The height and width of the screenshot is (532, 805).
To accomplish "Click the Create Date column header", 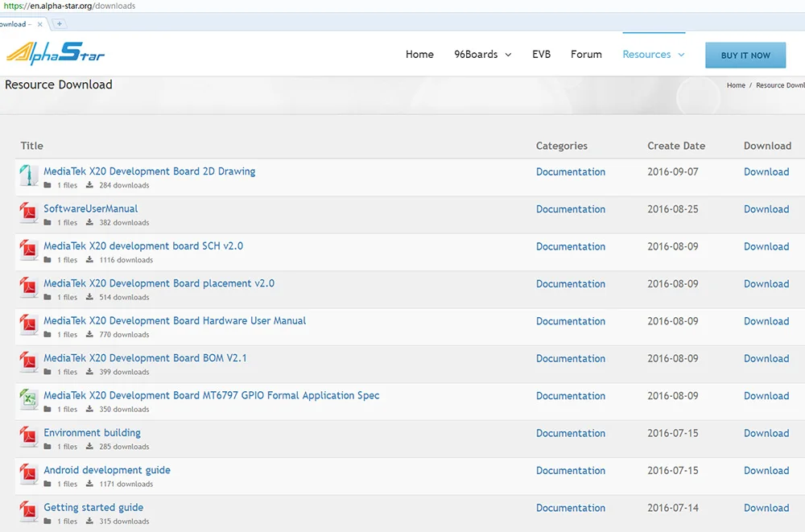I will click(x=676, y=146).
